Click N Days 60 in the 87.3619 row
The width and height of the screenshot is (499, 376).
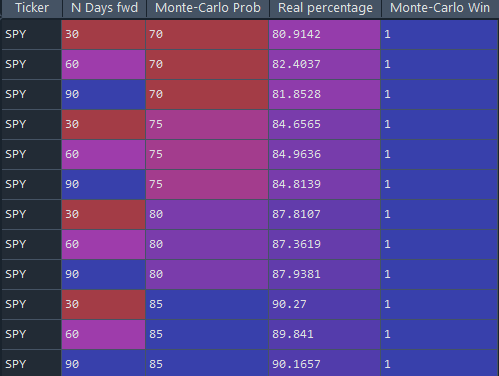[x=103, y=244]
